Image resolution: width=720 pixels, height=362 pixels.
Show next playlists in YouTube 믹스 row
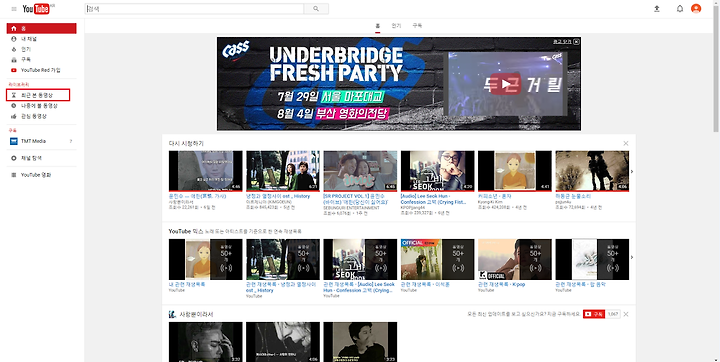632,257
